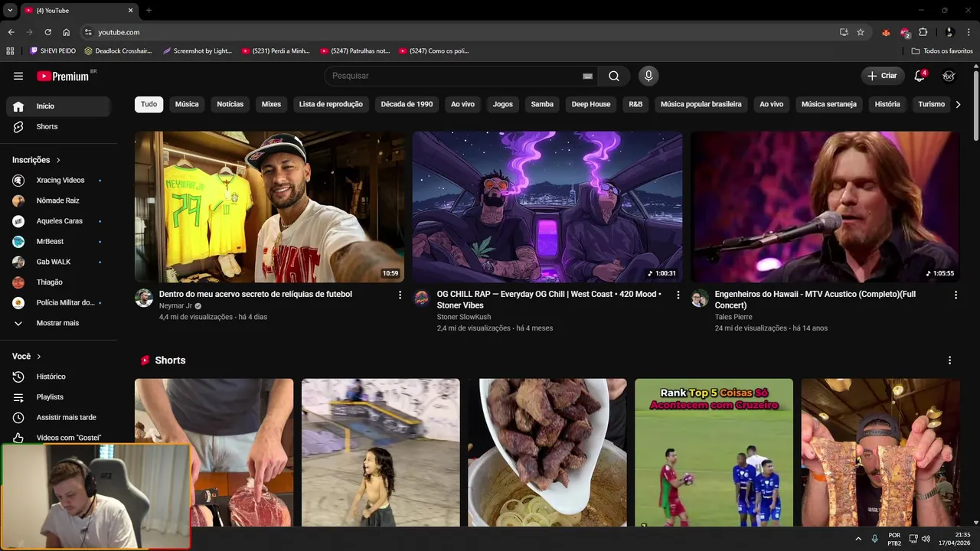Open Histórico in sidebar
This screenshot has height=551, width=980.
58,377
